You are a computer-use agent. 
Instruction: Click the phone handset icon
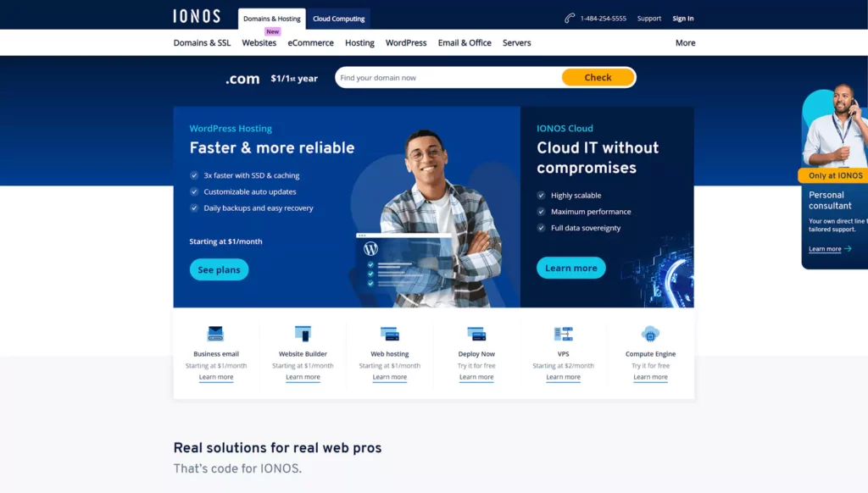point(569,19)
